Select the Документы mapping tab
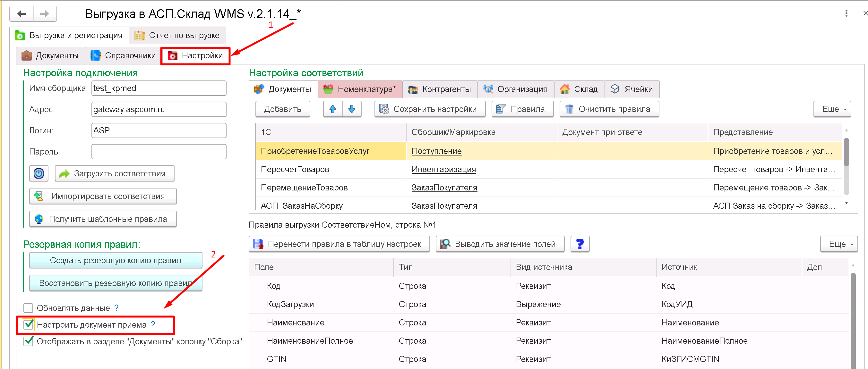Image resolution: width=868 pixels, height=369 pixels. point(283,89)
